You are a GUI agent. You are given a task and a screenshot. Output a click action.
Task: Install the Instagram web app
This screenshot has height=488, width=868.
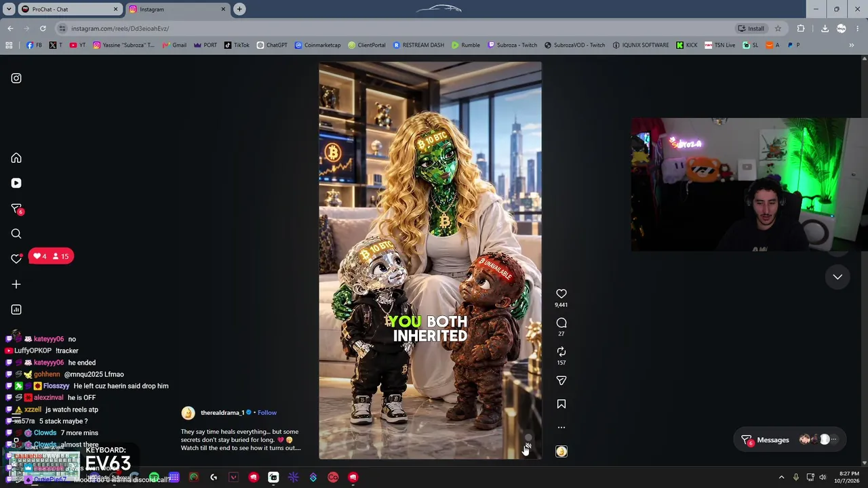[x=751, y=28]
